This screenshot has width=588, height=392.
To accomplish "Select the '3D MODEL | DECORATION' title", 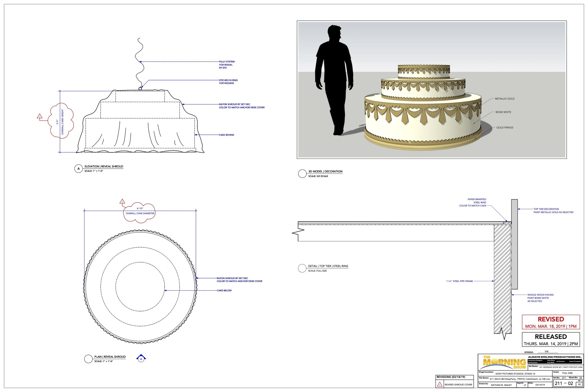I will [325, 171].
